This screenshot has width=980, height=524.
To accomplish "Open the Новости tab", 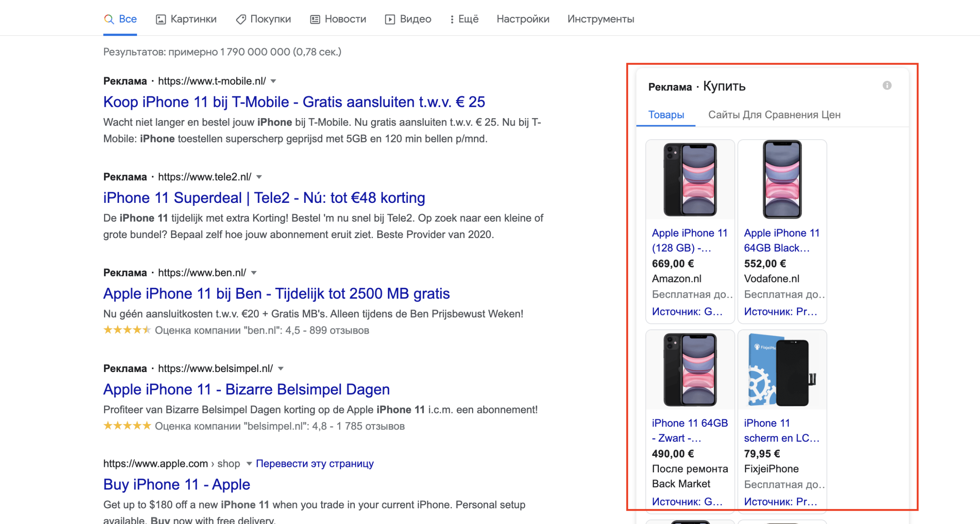I will (338, 19).
